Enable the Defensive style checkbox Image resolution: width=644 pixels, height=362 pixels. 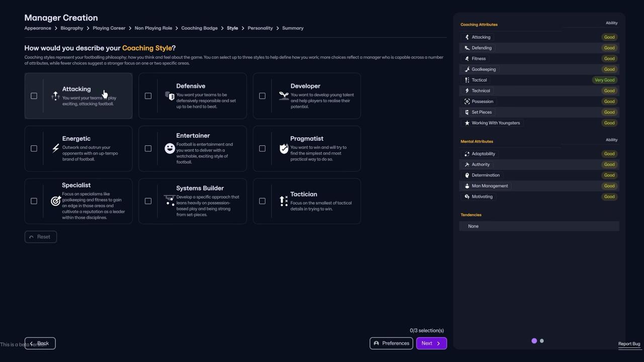[x=148, y=96]
